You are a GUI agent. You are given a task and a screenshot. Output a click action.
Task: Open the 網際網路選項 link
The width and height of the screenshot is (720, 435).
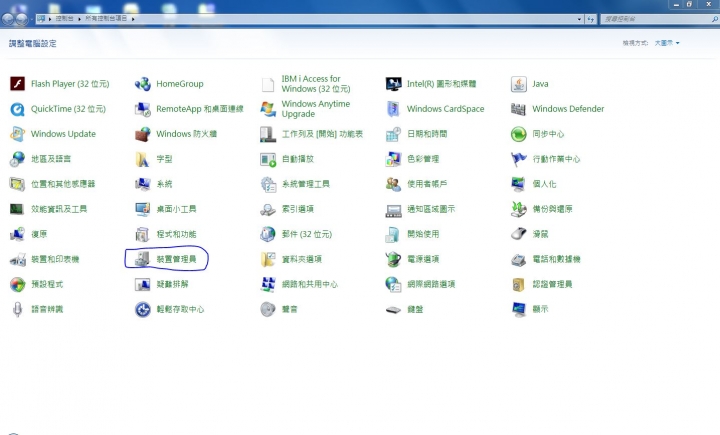pyautogui.click(x=431, y=284)
